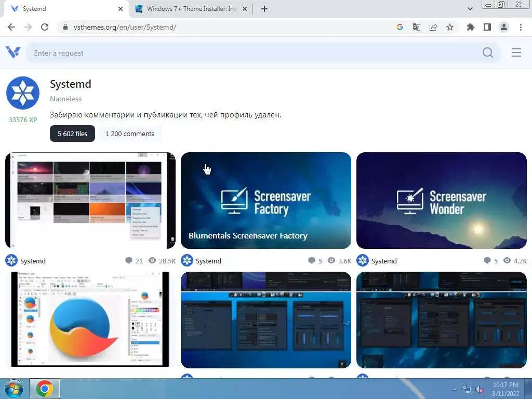Click the VSThemes logo
532x399 pixels.
[13, 52]
